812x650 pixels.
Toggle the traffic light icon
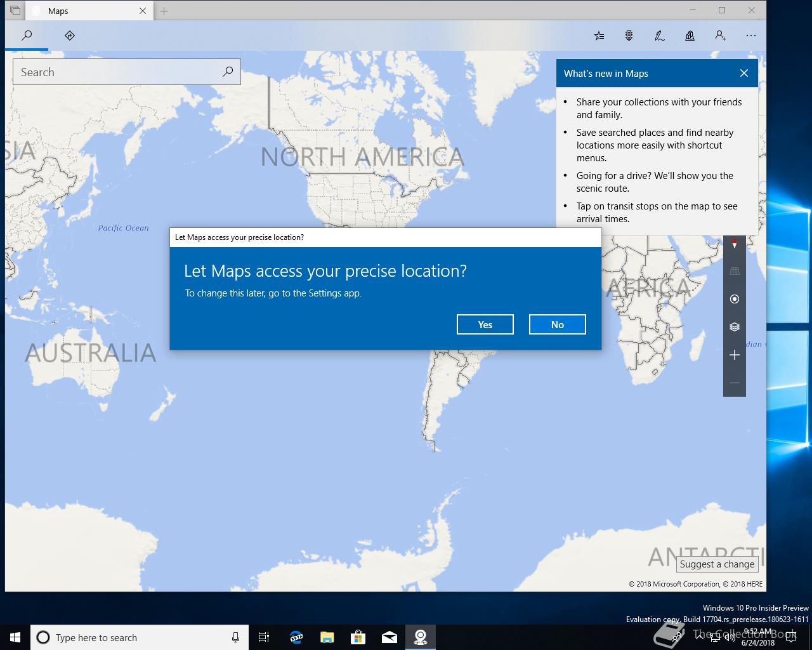[629, 36]
